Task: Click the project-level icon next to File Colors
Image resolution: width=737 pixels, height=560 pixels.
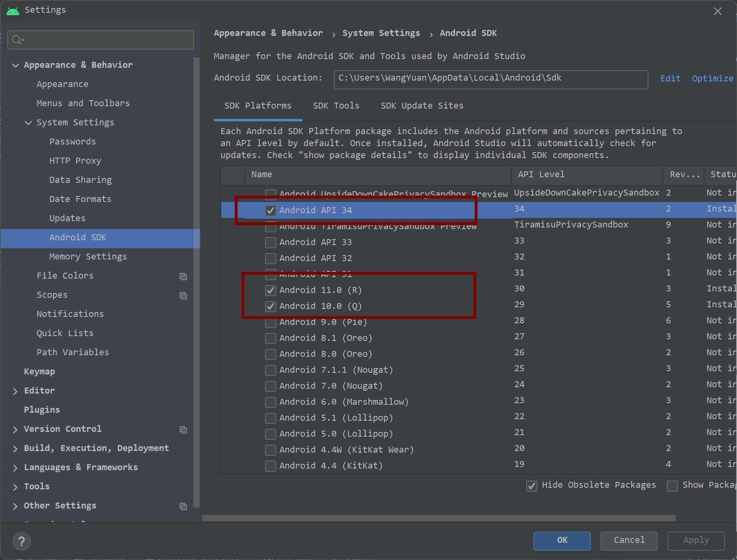Action: (x=183, y=276)
